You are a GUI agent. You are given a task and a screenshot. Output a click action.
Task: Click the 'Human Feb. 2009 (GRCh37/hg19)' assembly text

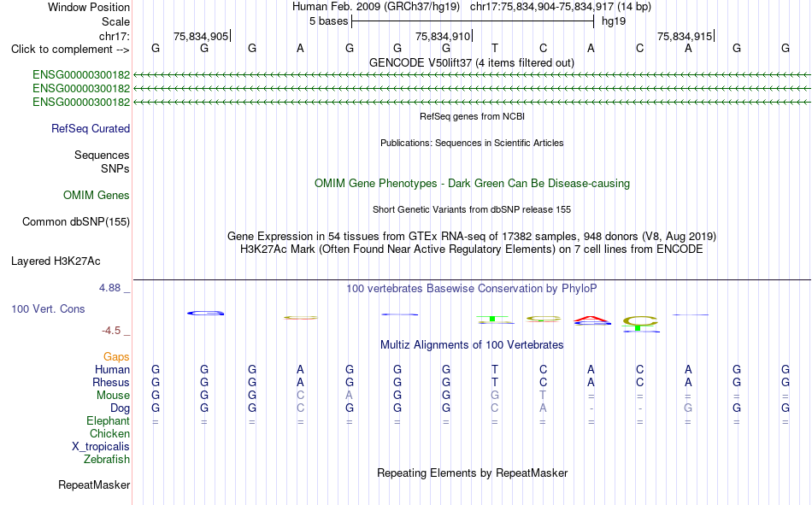pyautogui.click(x=376, y=7)
